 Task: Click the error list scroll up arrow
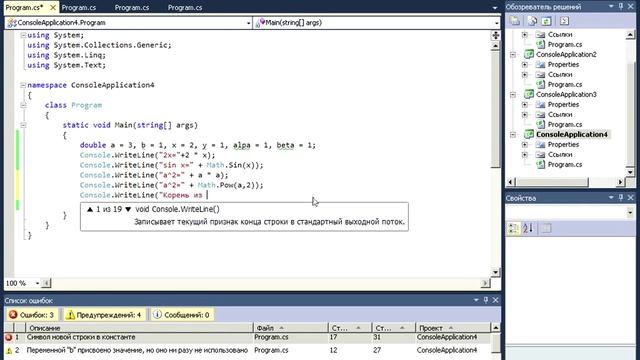tap(495, 328)
